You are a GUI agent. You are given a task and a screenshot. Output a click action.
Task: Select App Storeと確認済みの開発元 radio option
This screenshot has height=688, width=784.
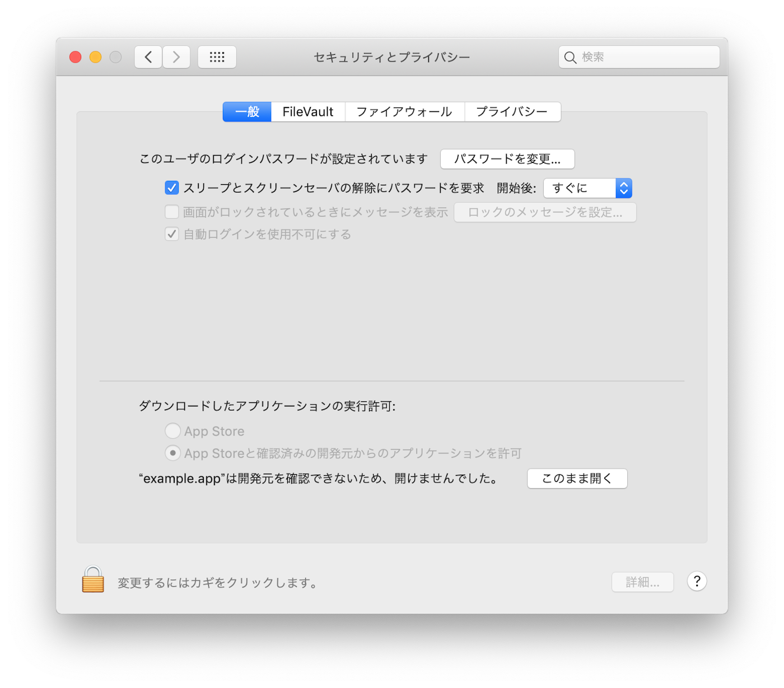[x=173, y=452]
